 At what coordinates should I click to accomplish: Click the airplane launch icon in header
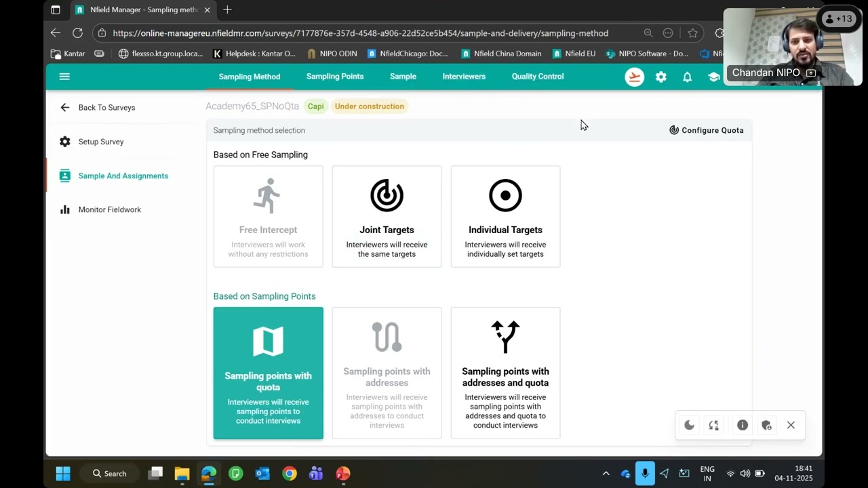pyautogui.click(x=634, y=77)
